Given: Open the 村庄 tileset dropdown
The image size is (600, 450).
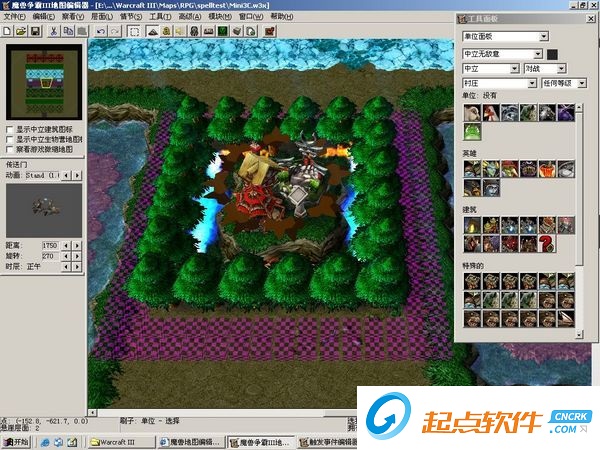Looking at the screenshot, I should (x=532, y=83).
